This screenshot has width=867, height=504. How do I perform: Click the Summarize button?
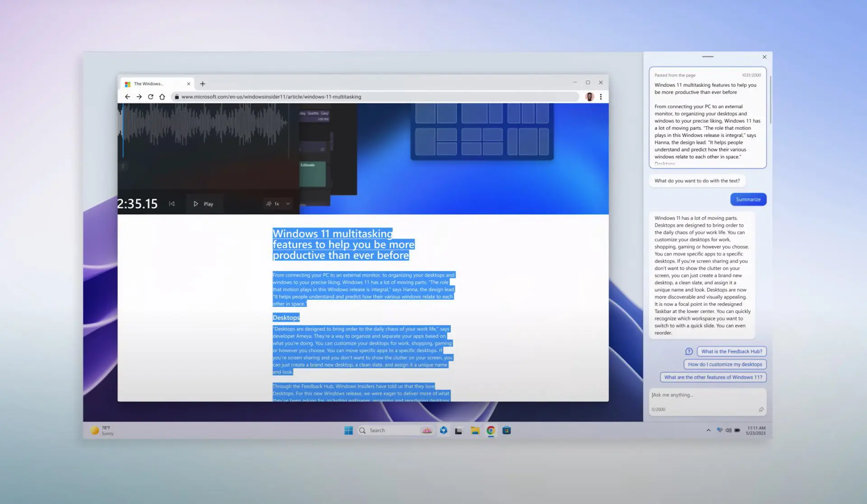748,199
